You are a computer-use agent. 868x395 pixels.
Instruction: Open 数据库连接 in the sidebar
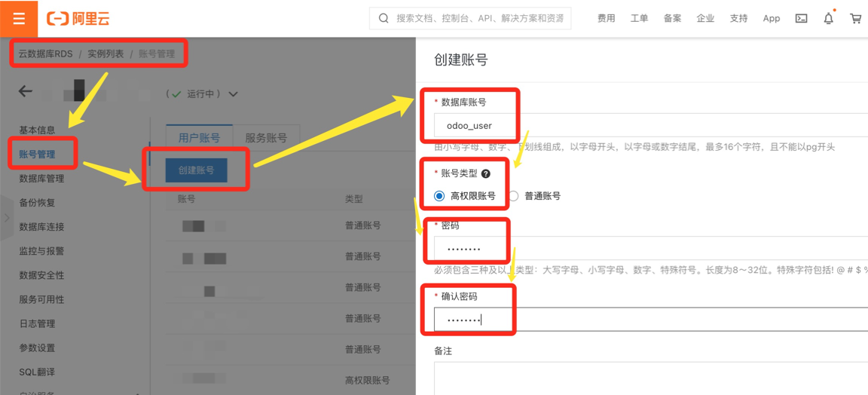(x=41, y=227)
